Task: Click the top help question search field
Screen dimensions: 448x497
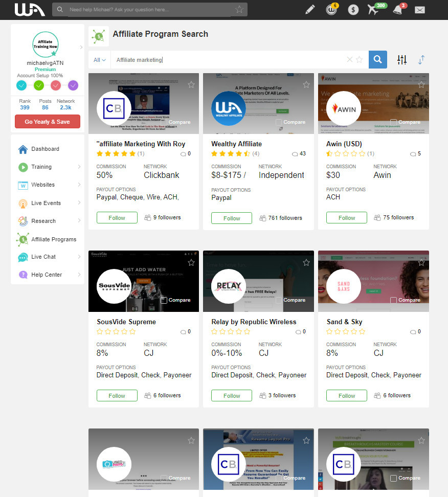Action: (150, 10)
